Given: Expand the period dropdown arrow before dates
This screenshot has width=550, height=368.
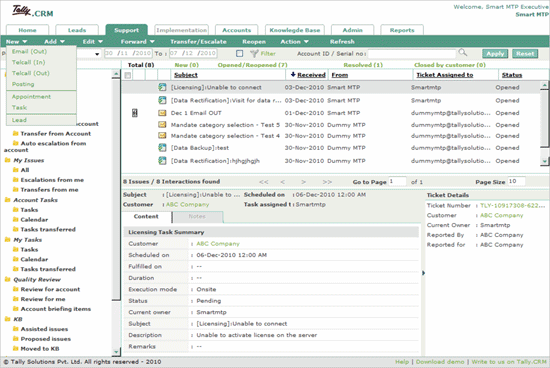Looking at the screenshot, I should click(x=97, y=54).
